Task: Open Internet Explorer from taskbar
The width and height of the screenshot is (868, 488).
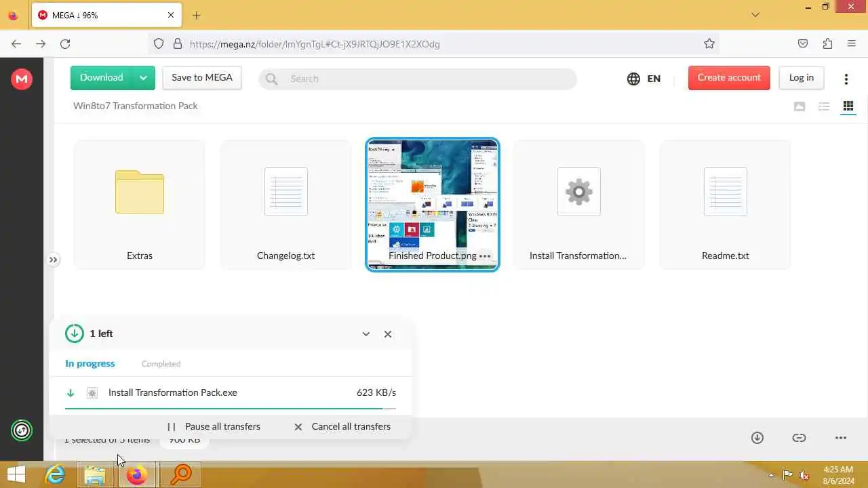Action: click(54, 474)
